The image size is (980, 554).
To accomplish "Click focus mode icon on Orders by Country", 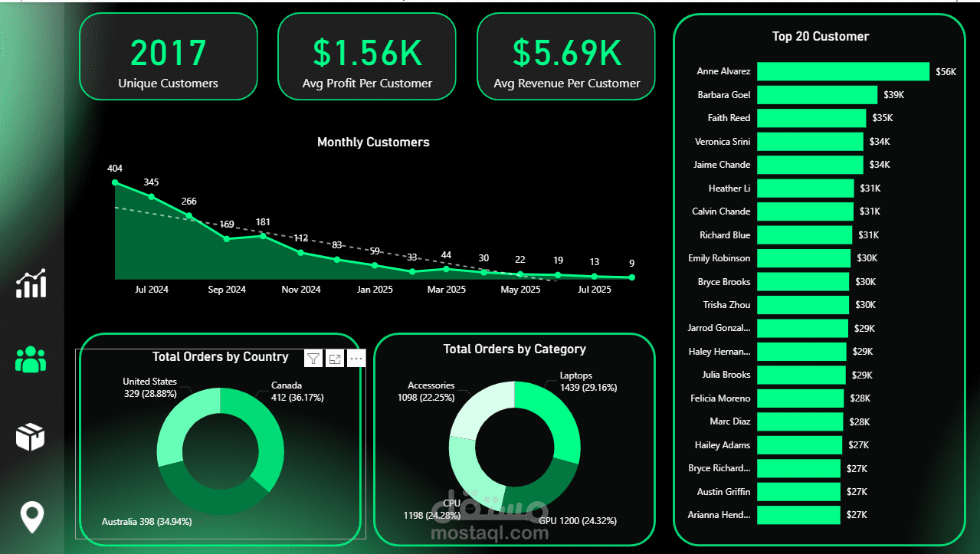I will coord(335,359).
